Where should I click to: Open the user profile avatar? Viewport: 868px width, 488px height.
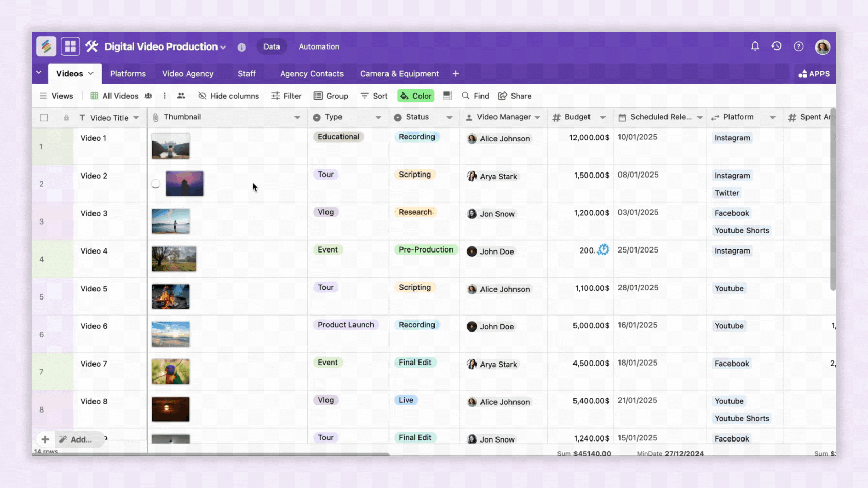pyautogui.click(x=823, y=46)
